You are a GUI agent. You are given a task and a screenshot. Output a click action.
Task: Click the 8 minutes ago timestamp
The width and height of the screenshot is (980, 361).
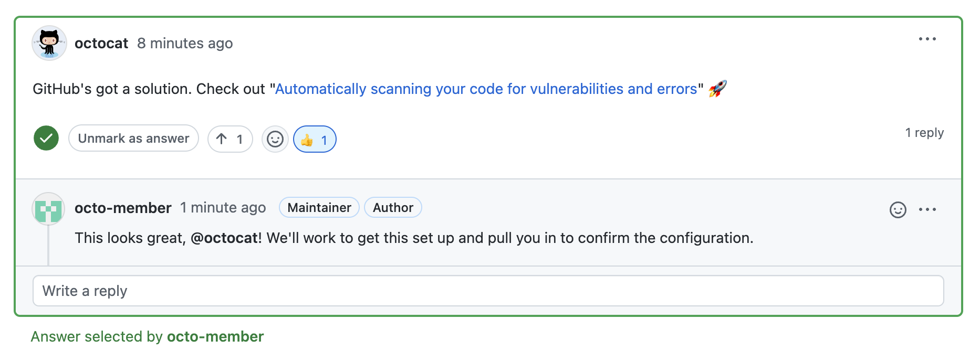tap(185, 44)
